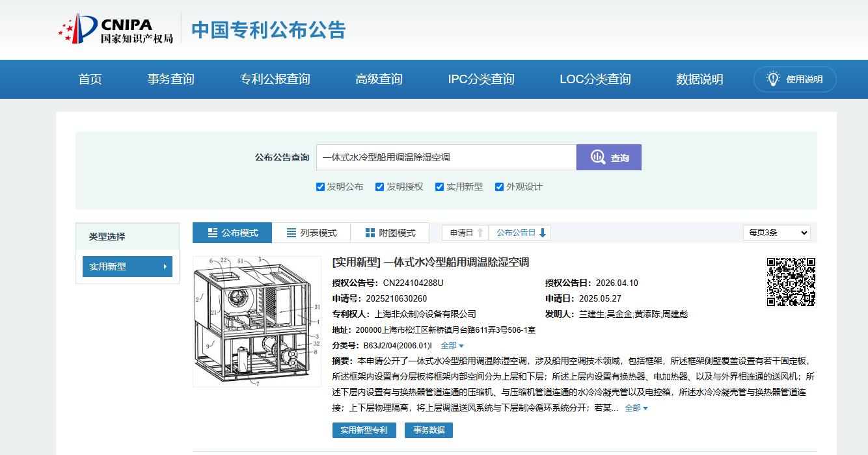Click the 事务数据 button
This screenshot has width=868, height=455.
pyautogui.click(x=428, y=430)
